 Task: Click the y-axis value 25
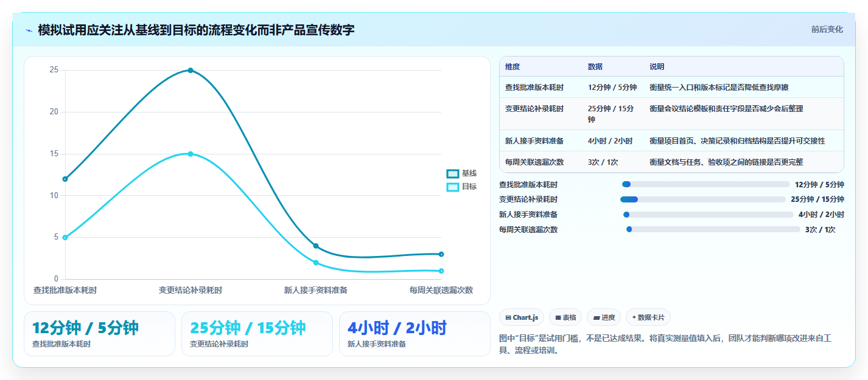(54, 70)
